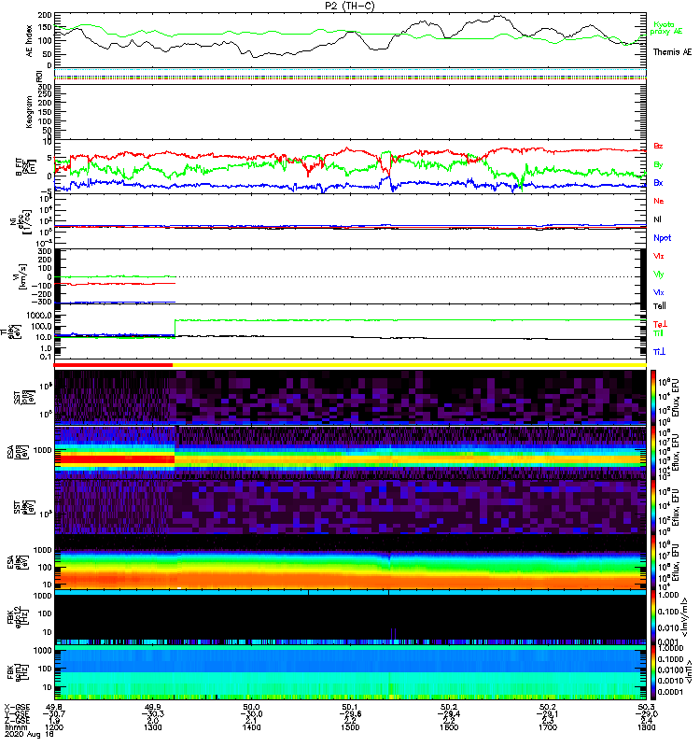Click the blue Bx legend label
Viewport: 700px width, 747px height.
[658, 182]
